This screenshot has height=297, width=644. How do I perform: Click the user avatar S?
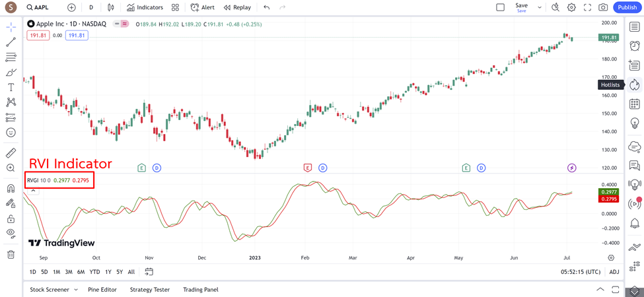coord(10,7)
